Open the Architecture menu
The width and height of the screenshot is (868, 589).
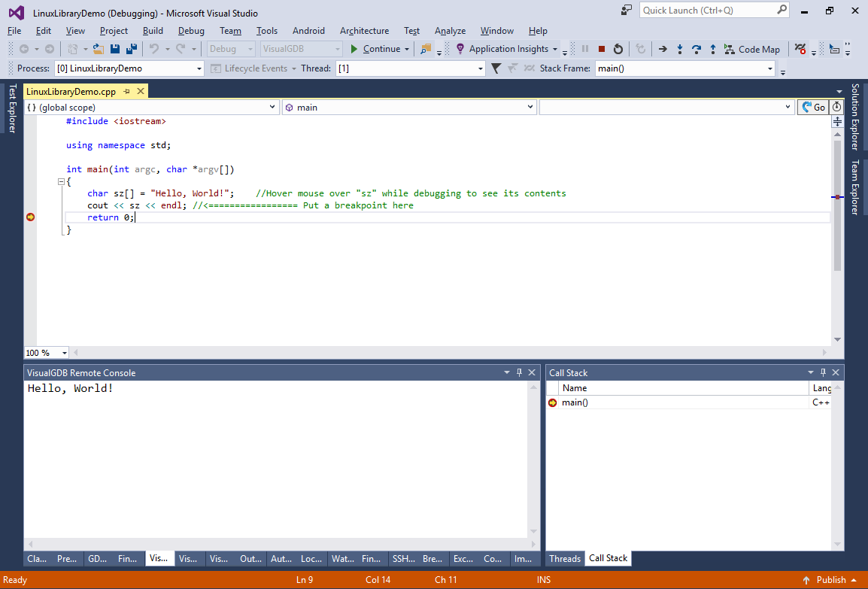click(x=364, y=30)
